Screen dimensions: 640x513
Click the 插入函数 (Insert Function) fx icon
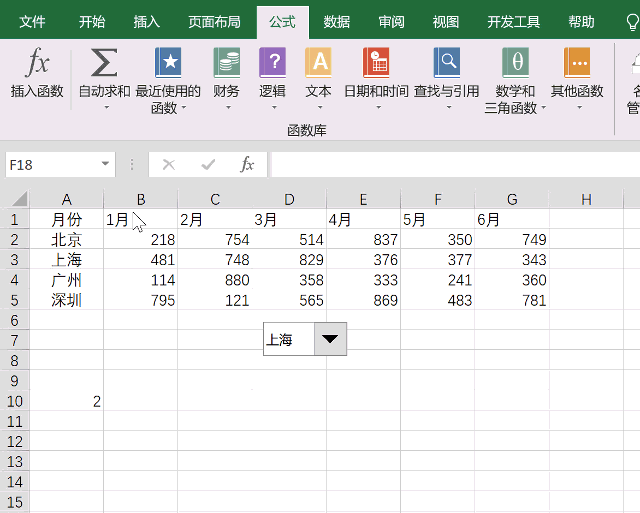37,62
